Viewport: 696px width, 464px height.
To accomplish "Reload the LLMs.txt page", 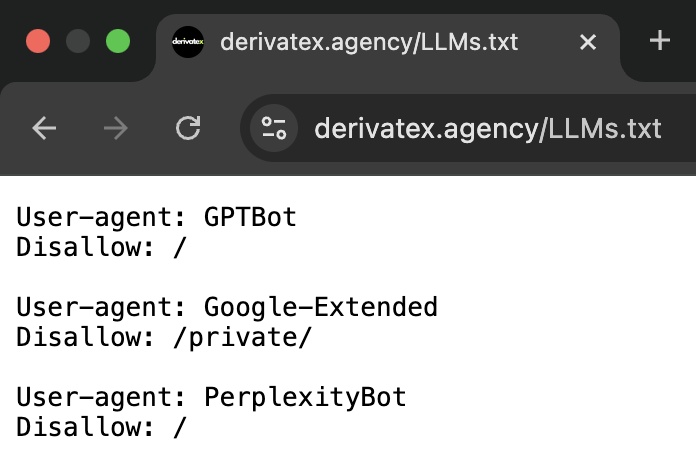I will 188,128.
